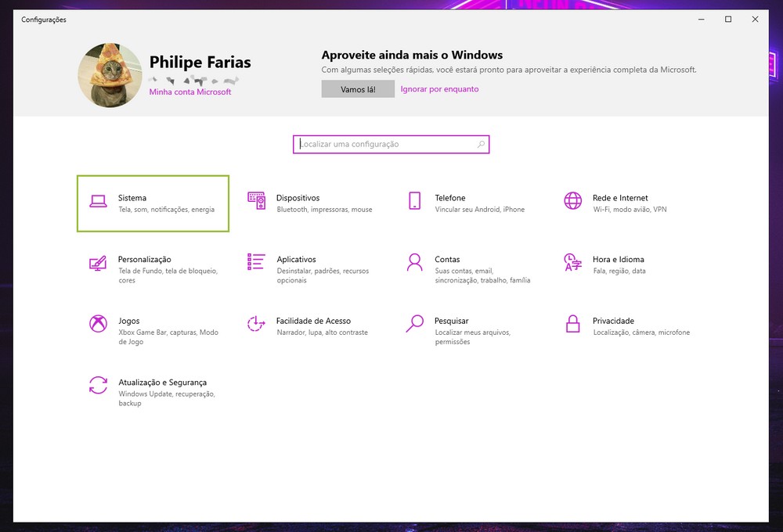
Task: Click 'Localizar meus arquivos, permissões' description
Action: 472,337
